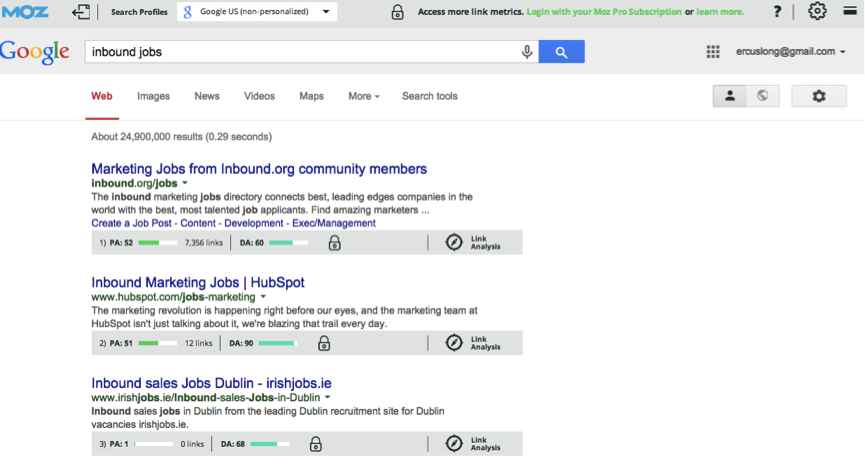Switch to the News tab
The height and width of the screenshot is (464, 865).
click(207, 96)
